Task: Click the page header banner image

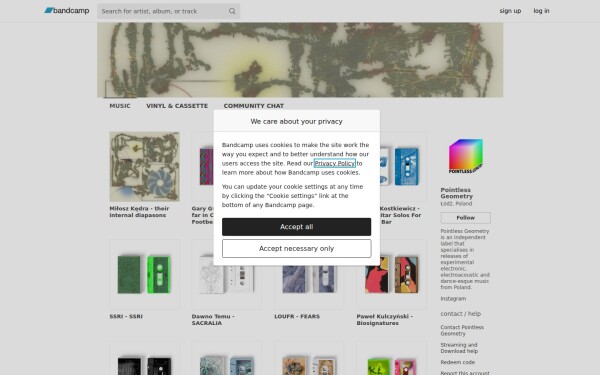Action: pos(300,60)
